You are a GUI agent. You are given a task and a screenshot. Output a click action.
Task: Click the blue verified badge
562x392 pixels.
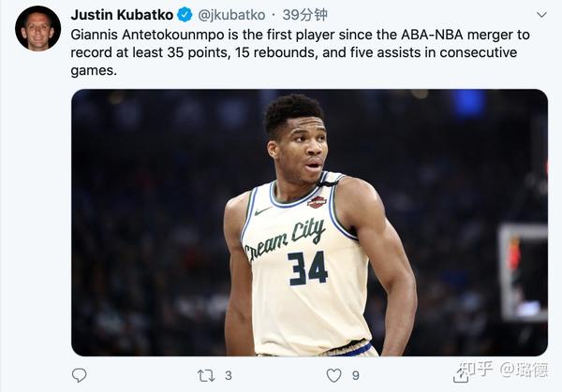coord(185,15)
